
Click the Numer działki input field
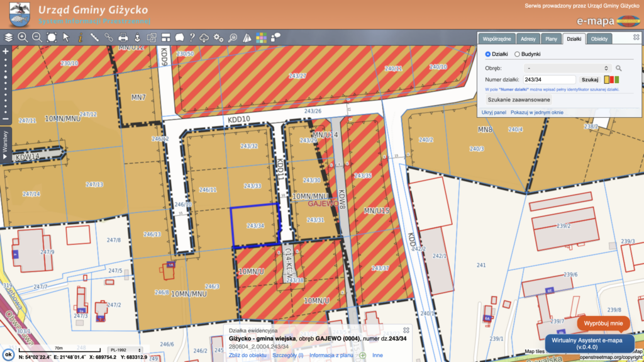tap(550, 80)
